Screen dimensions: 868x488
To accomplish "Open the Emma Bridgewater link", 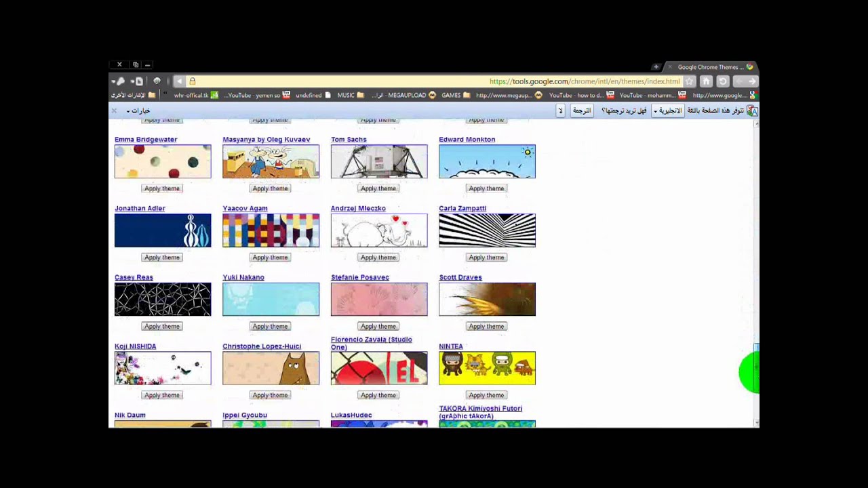I will point(146,140).
